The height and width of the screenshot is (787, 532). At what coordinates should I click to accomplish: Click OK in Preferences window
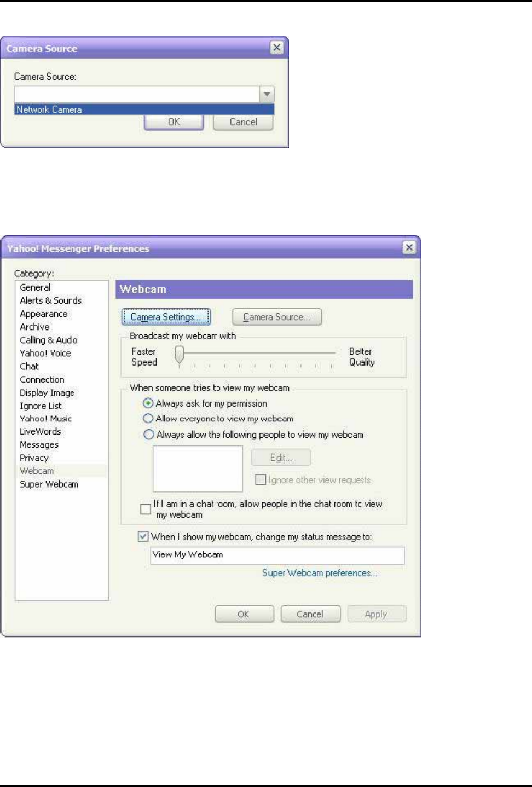tap(244, 614)
